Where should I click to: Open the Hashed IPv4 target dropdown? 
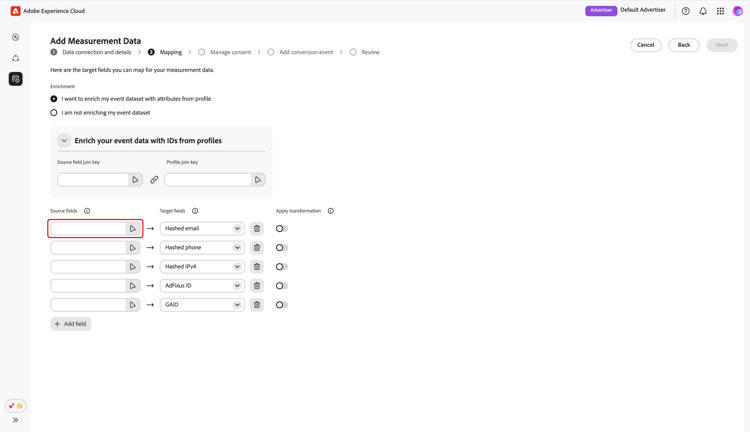coord(202,267)
